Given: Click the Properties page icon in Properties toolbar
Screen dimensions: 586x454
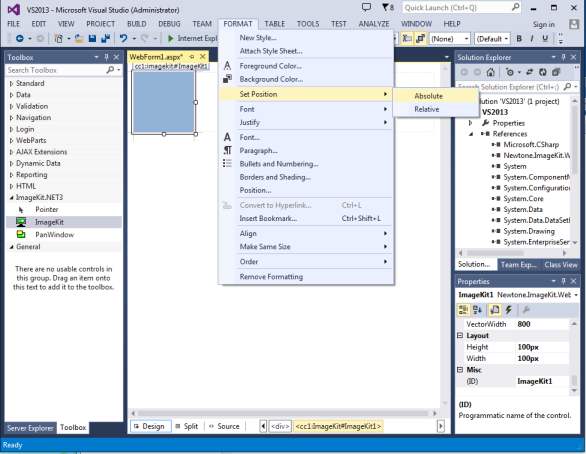Looking at the screenshot, I should click(x=495, y=310).
